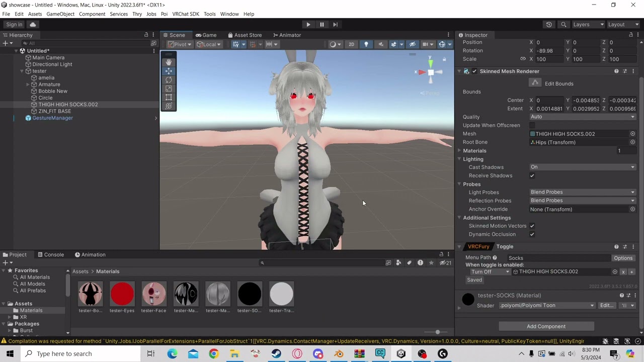This screenshot has width=644, height=362.
Task: Click the Step frame button
Action: pos(335,24)
